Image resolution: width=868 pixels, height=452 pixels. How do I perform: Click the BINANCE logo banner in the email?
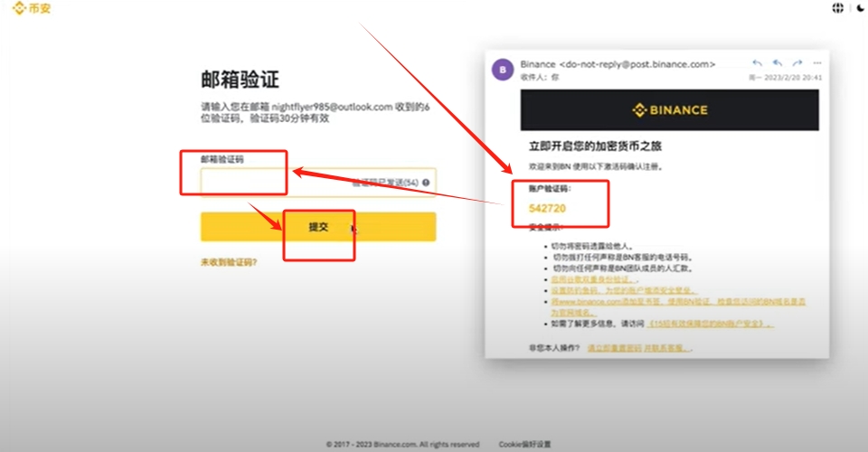pyautogui.click(x=669, y=110)
